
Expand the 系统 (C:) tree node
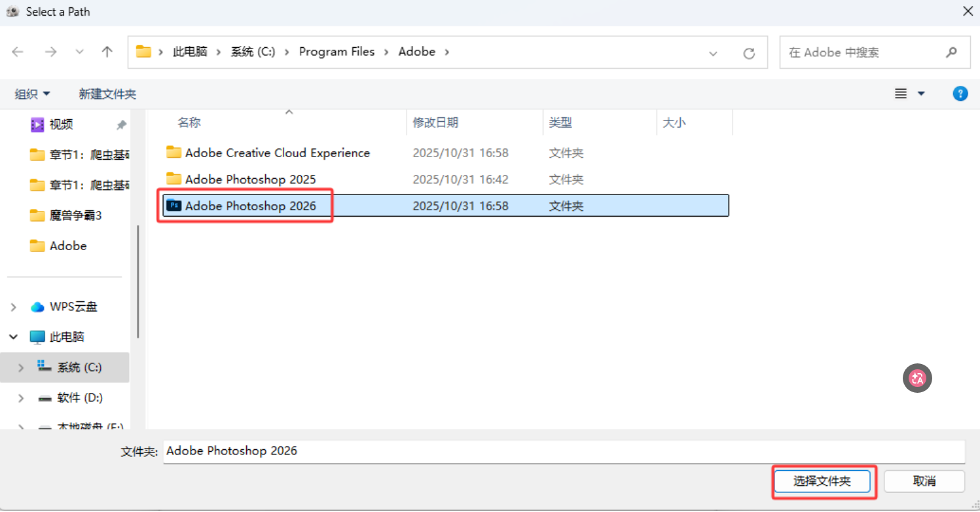[21, 367]
